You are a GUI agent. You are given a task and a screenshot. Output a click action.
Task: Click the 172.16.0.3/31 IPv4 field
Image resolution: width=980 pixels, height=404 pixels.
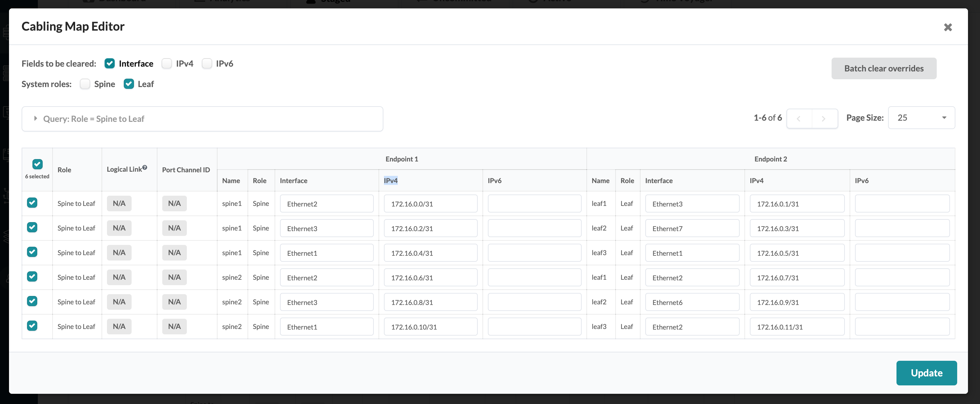pyautogui.click(x=797, y=228)
